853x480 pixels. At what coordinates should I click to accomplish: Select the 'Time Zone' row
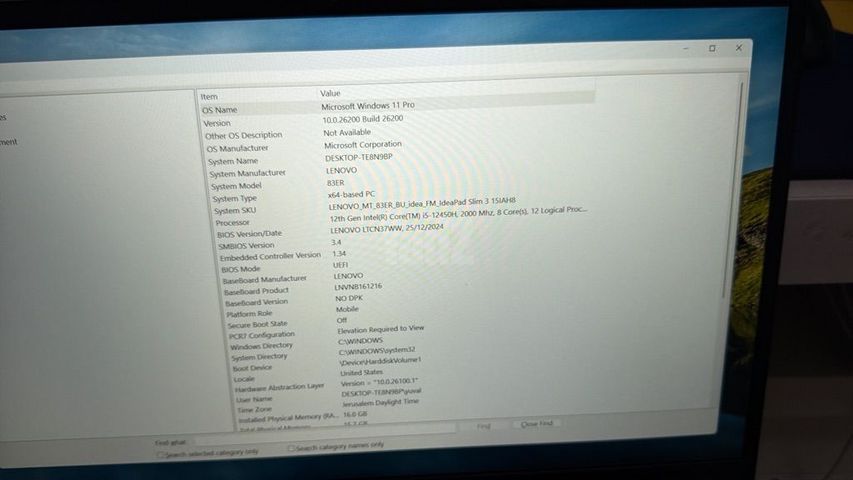click(254, 409)
